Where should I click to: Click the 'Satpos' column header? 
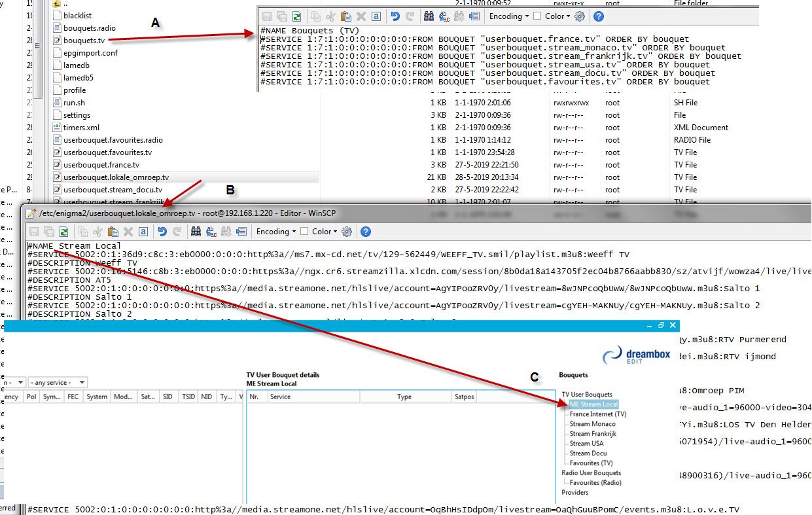pos(464,397)
